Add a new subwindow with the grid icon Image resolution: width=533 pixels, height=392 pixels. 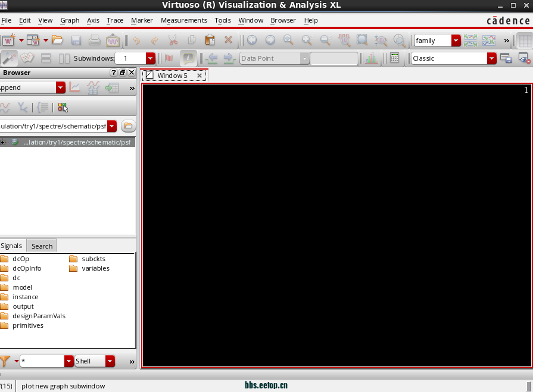(33, 40)
